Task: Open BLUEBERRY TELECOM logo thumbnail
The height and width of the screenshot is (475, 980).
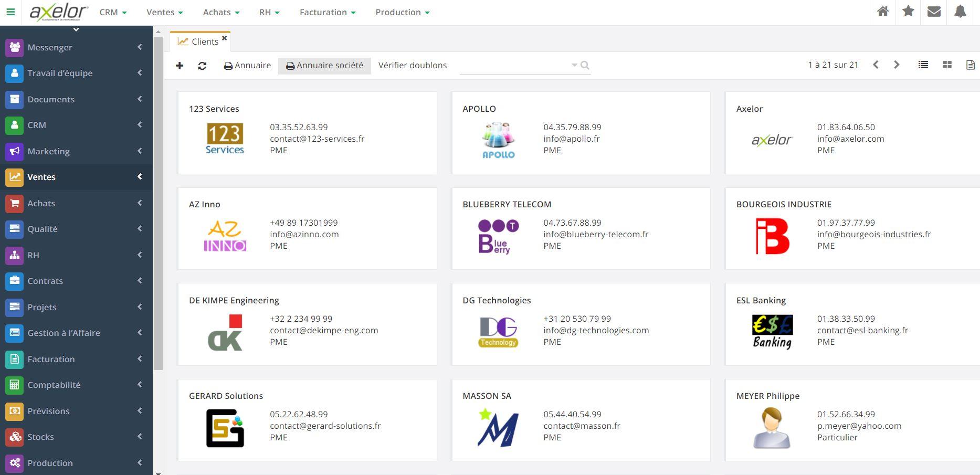Action: [x=498, y=236]
